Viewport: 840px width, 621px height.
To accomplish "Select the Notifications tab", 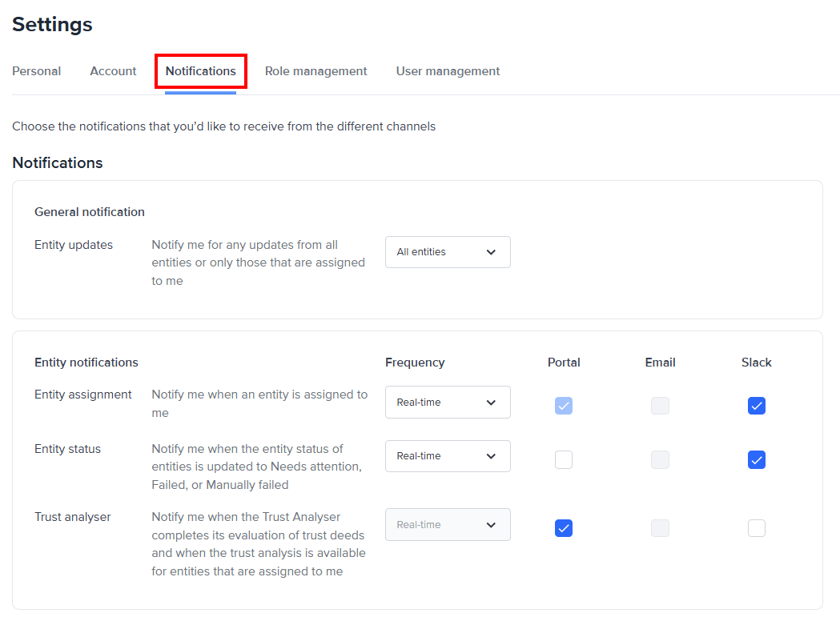I will (x=200, y=70).
